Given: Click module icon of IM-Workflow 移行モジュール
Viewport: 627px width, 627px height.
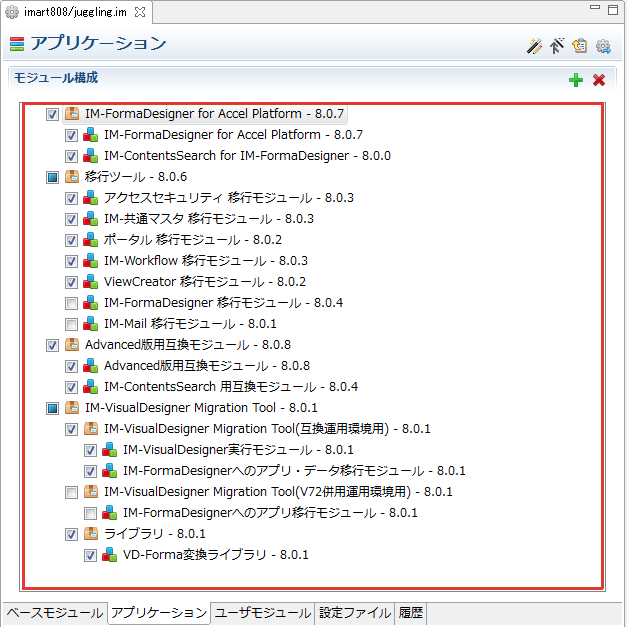Looking at the screenshot, I should [x=91, y=260].
